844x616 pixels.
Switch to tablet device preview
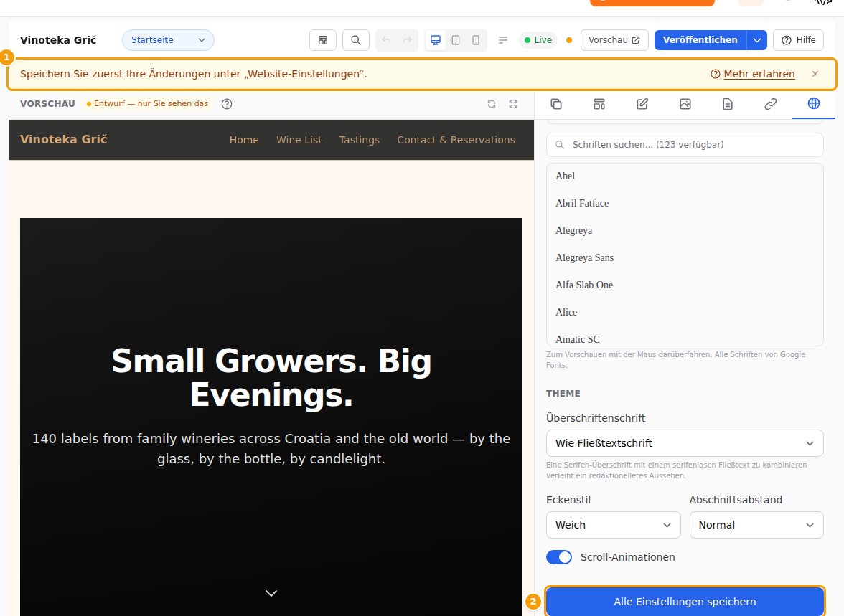point(456,40)
